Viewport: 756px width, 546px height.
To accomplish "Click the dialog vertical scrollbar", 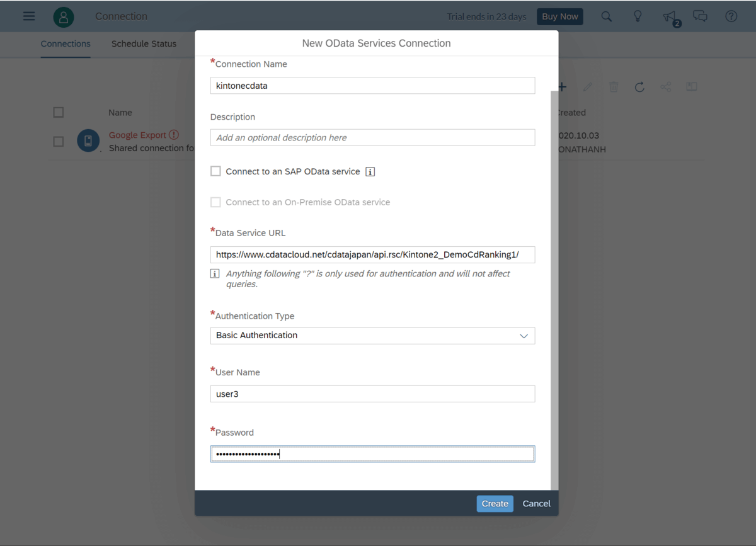I will (554, 290).
